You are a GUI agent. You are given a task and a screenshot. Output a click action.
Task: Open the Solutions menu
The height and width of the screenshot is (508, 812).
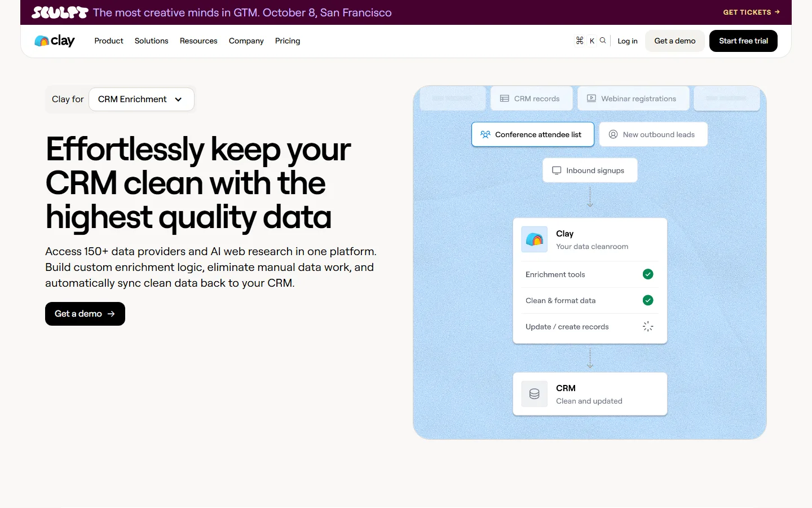click(x=152, y=41)
